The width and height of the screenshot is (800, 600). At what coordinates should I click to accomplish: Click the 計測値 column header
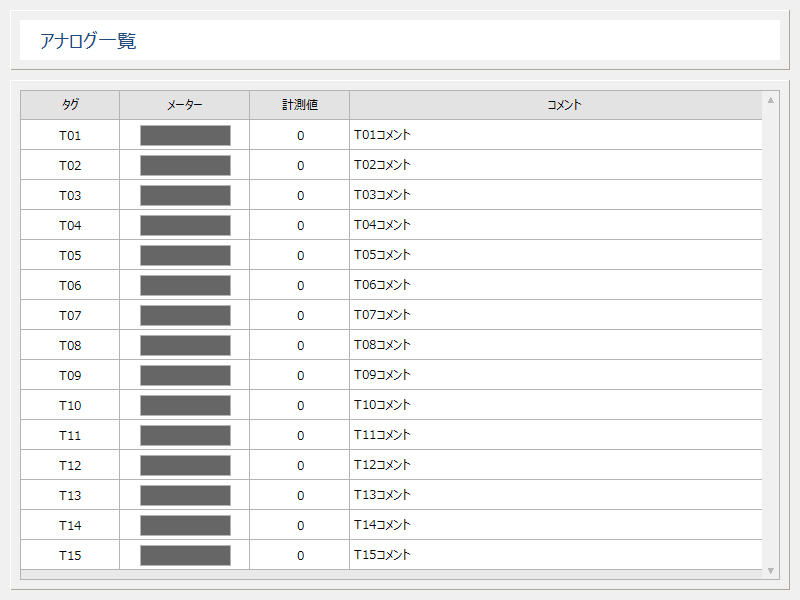[299, 105]
